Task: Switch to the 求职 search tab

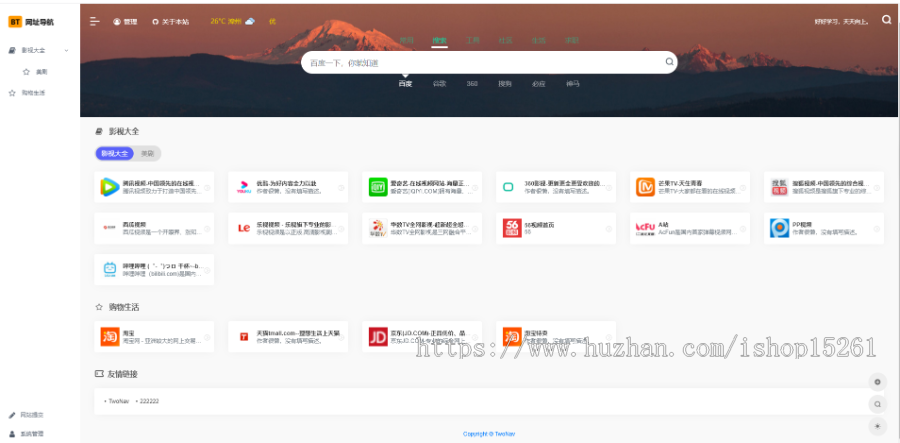Action: (x=572, y=41)
